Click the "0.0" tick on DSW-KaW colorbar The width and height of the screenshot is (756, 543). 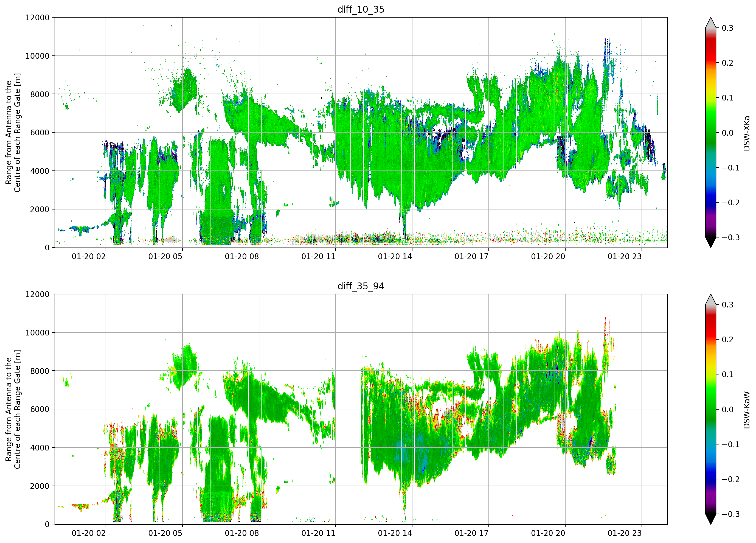point(728,410)
